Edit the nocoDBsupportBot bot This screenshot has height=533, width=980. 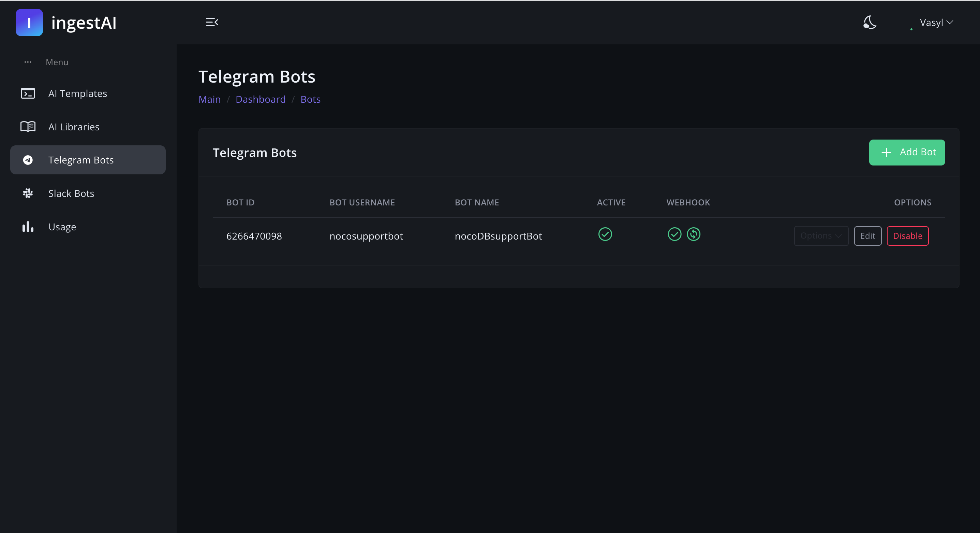click(x=867, y=236)
